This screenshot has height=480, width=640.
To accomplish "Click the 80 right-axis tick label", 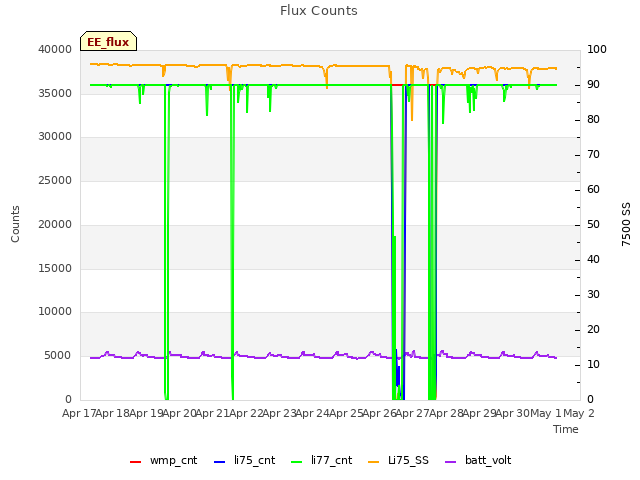I will click(593, 120).
